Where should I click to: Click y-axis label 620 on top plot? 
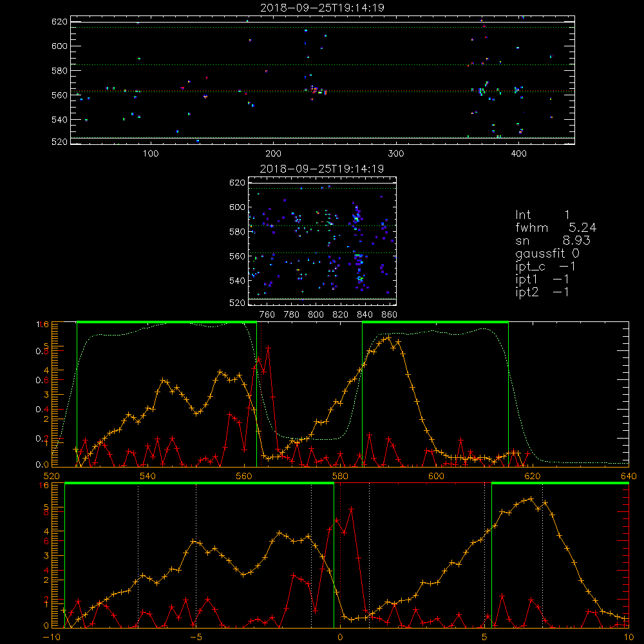pos(59,21)
